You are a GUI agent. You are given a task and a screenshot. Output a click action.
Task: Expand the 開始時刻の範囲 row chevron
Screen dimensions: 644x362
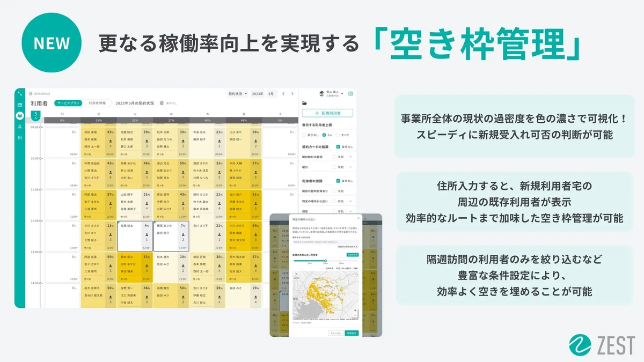pos(350,157)
